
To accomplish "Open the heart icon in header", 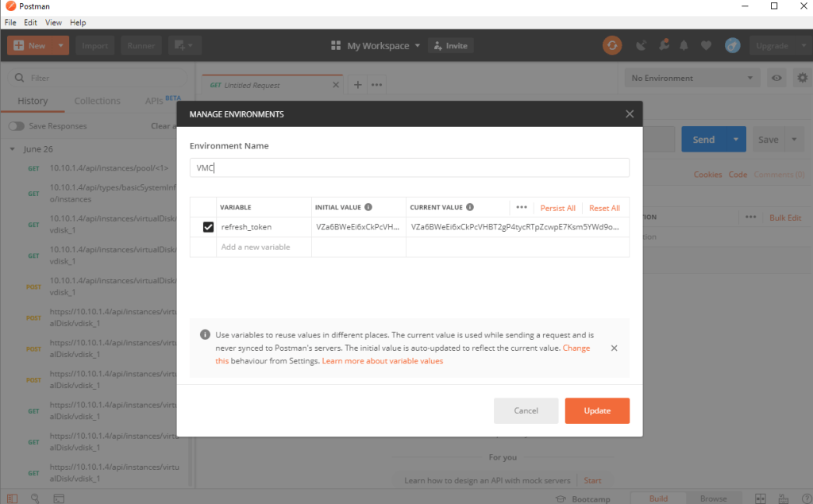I will pyautogui.click(x=706, y=45).
